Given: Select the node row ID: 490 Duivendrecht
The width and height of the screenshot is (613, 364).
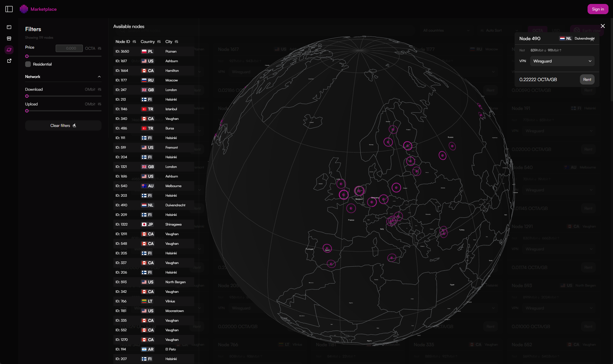Looking at the screenshot, I should click(154, 205).
